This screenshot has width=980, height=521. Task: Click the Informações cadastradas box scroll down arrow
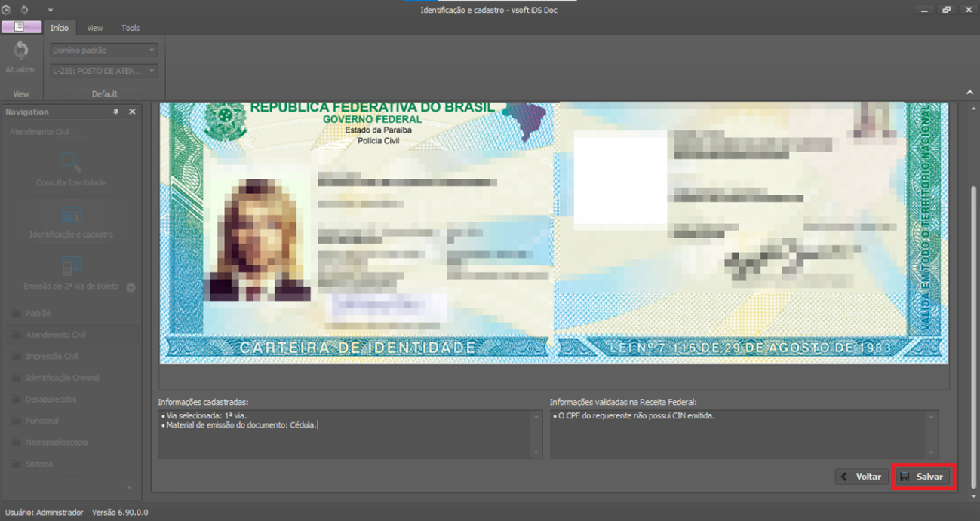(x=537, y=452)
